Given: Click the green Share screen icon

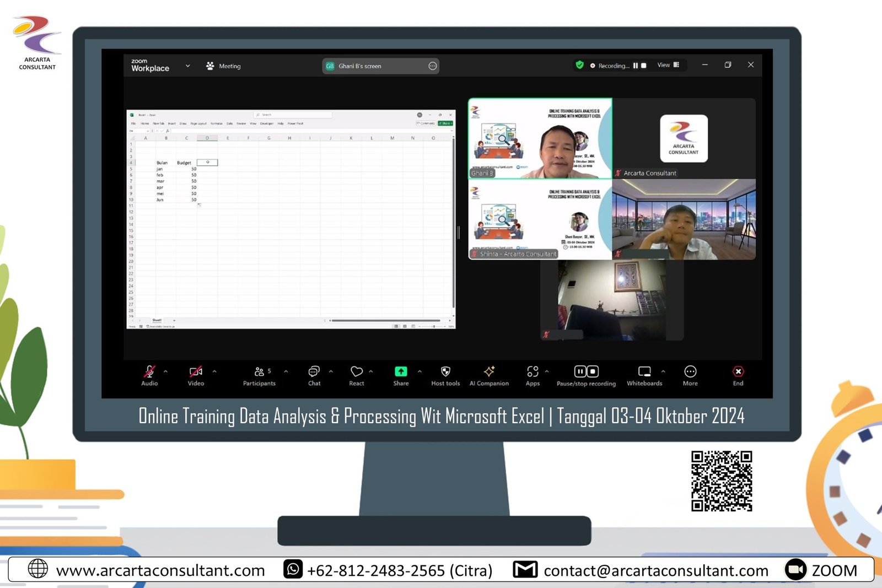Looking at the screenshot, I should tap(401, 371).
